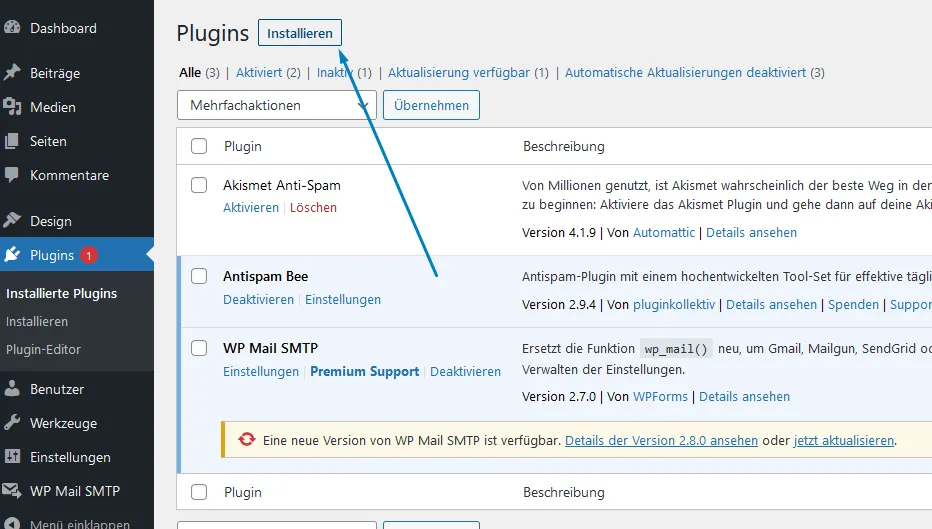Image resolution: width=932 pixels, height=529 pixels.
Task: Click Deaktivieren under WP Mail SMTP
Action: point(465,371)
